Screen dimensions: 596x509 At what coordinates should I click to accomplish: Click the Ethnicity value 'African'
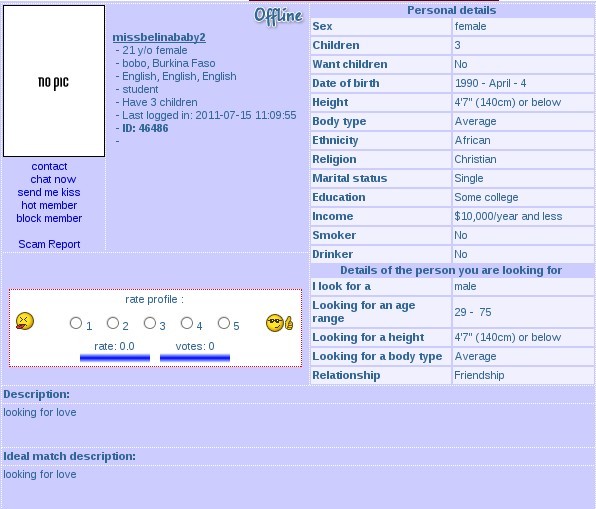pyautogui.click(x=472, y=140)
